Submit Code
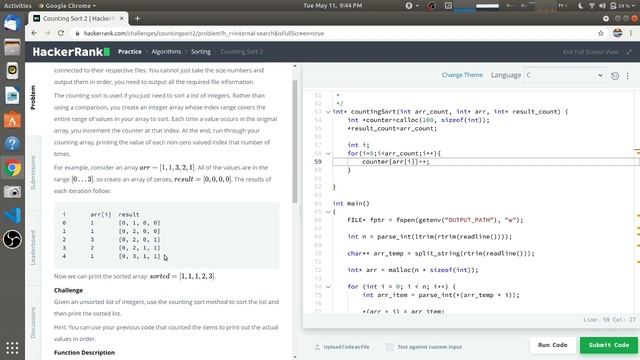Image resolution: width=640 pixels, height=360 pixels. tap(609, 345)
